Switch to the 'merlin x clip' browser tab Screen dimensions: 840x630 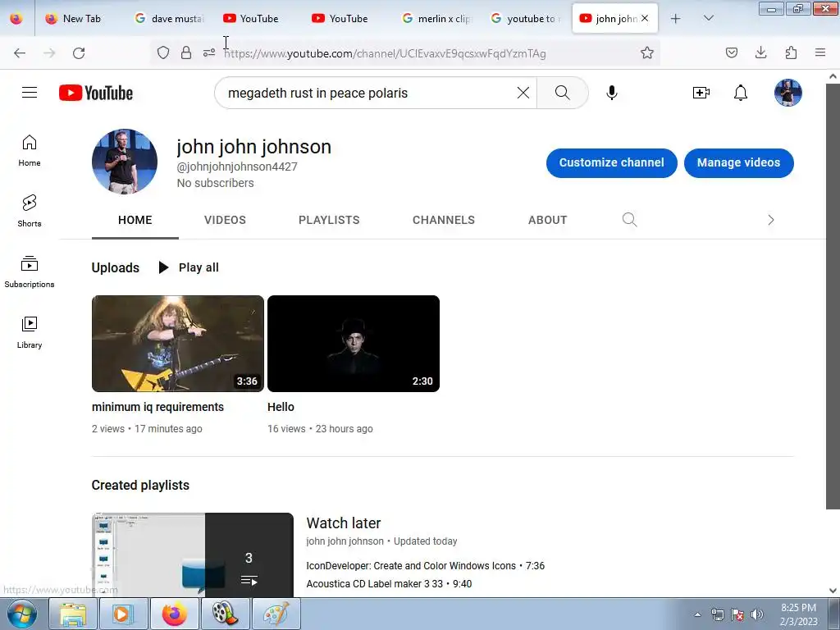437,18
